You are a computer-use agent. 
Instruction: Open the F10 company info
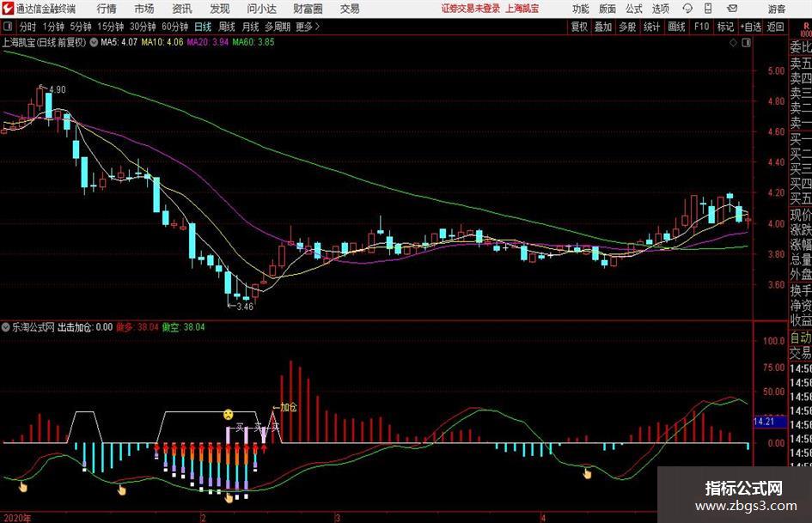click(x=701, y=27)
